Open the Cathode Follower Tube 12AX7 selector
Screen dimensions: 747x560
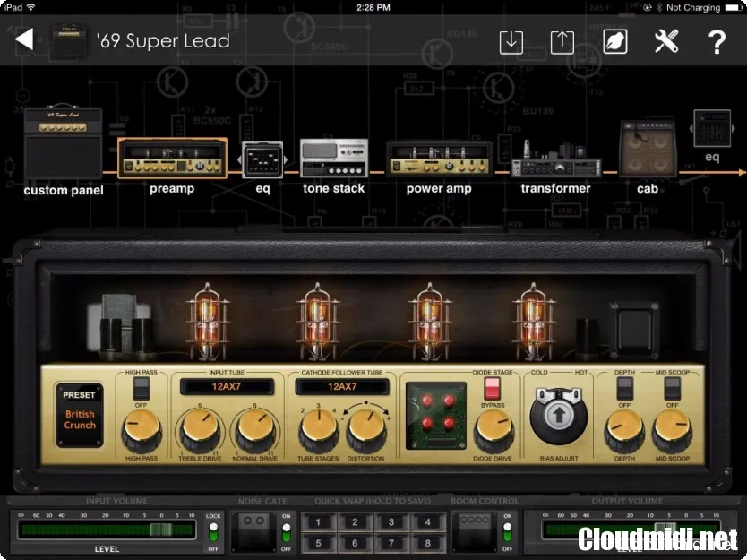coord(341,386)
